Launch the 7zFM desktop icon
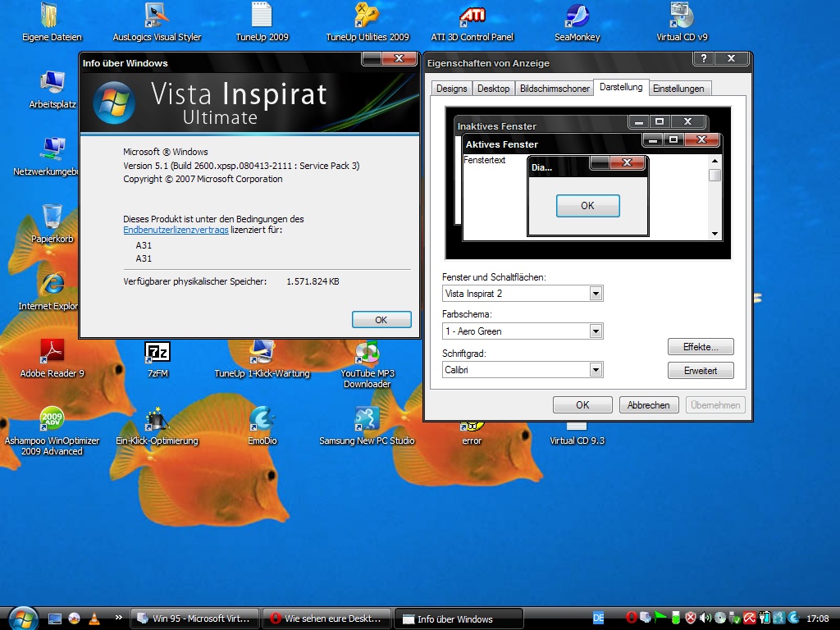Image resolution: width=840 pixels, height=630 pixels. coord(157,353)
